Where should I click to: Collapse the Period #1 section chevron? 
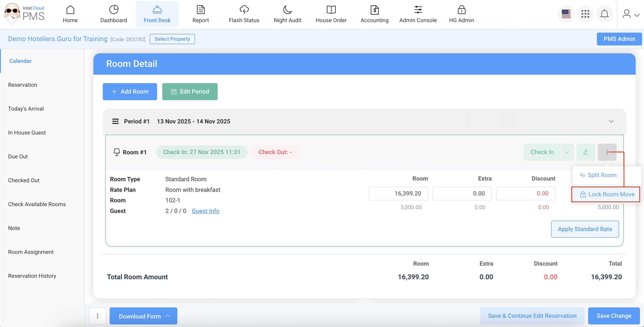pos(611,121)
